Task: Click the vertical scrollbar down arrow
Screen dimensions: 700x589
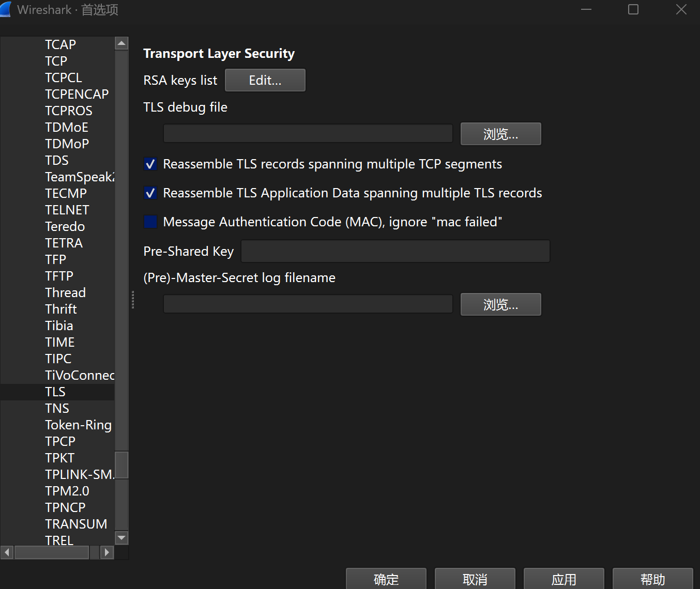Action: [x=121, y=538]
